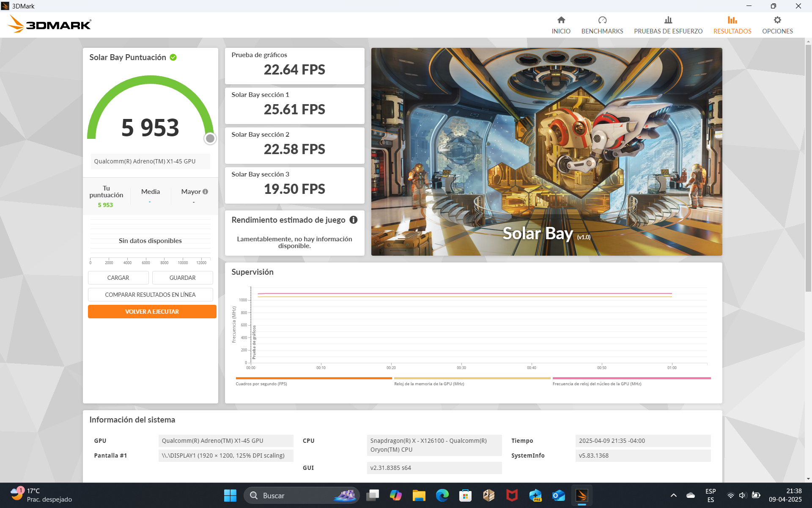This screenshot has width=812, height=508.
Task: Click the battery tray icon
Action: point(756,495)
